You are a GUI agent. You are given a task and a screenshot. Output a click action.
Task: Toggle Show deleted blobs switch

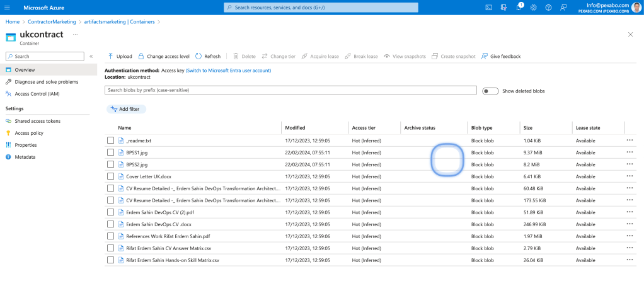(x=490, y=91)
